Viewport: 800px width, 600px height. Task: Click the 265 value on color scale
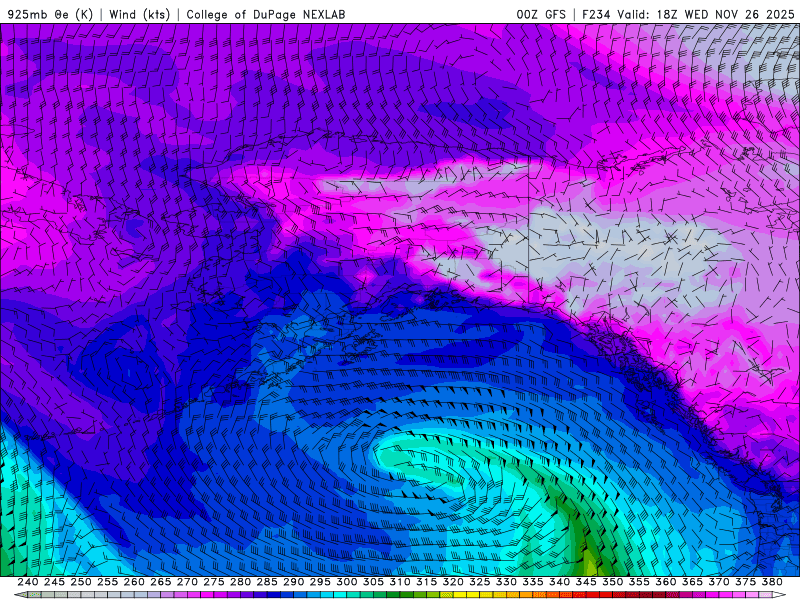pyautogui.click(x=160, y=582)
